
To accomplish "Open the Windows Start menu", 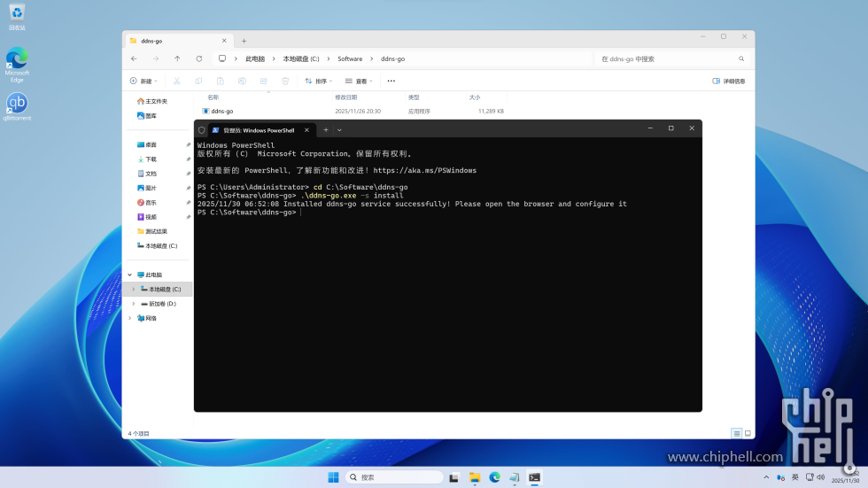I will pos(333,477).
